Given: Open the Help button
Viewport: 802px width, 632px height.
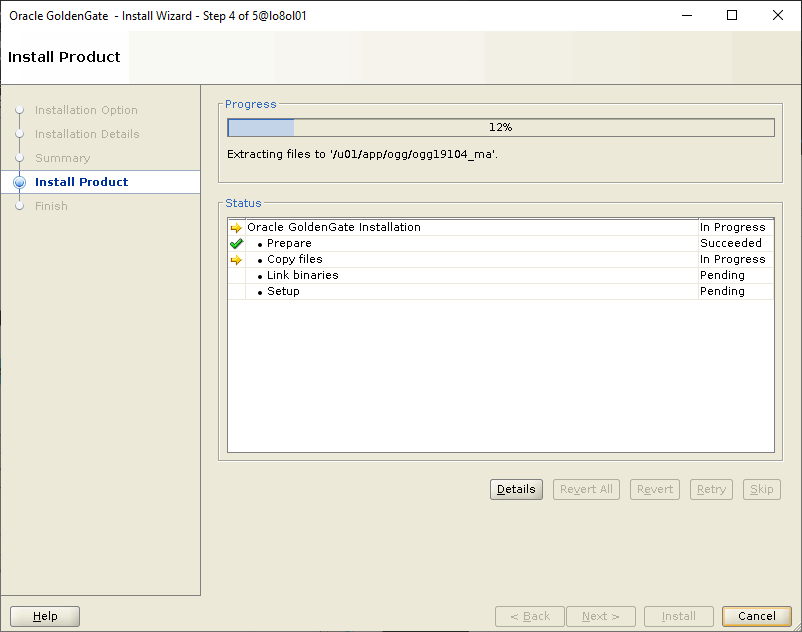Looking at the screenshot, I should click(45, 617).
